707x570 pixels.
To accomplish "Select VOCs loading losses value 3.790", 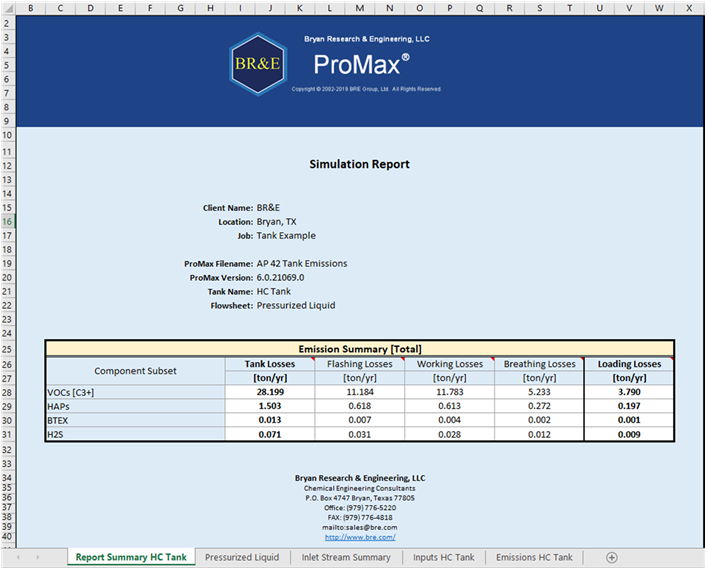I will pyautogui.click(x=629, y=392).
